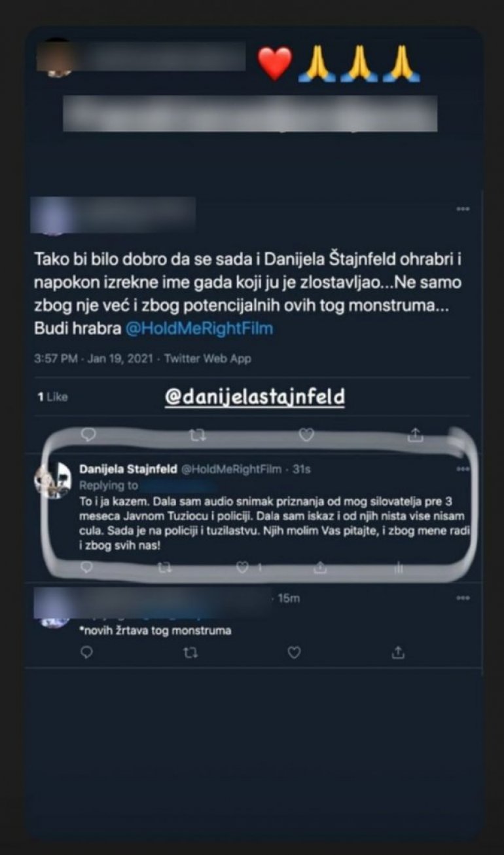Like the "novih žrtava tog monstruma" reply
The height and width of the screenshot is (855, 504).
295,653
